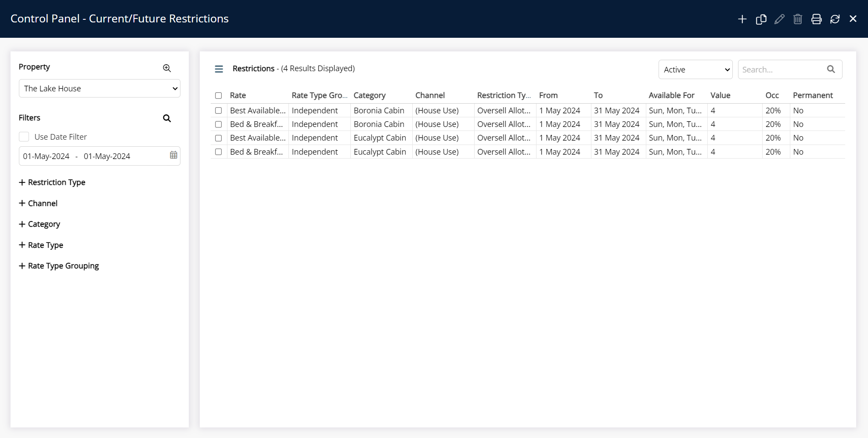Image resolution: width=868 pixels, height=438 pixels.
Task: Click Permanent value No in first row
Action: tap(798, 111)
